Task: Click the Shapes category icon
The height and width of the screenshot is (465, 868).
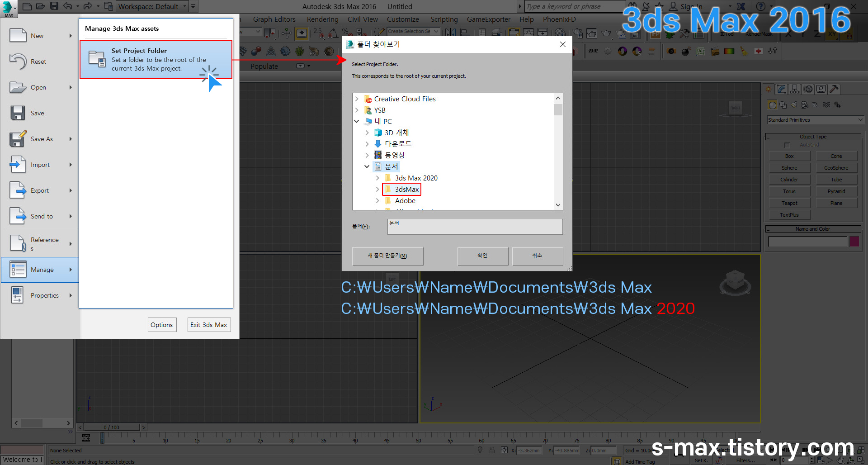Action: pos(783,105)
